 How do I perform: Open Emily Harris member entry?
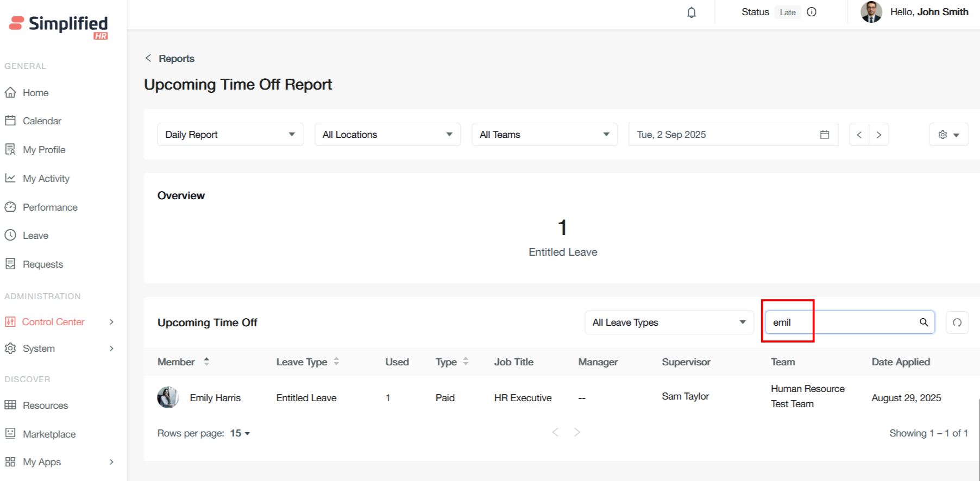(x=215, y=398)
